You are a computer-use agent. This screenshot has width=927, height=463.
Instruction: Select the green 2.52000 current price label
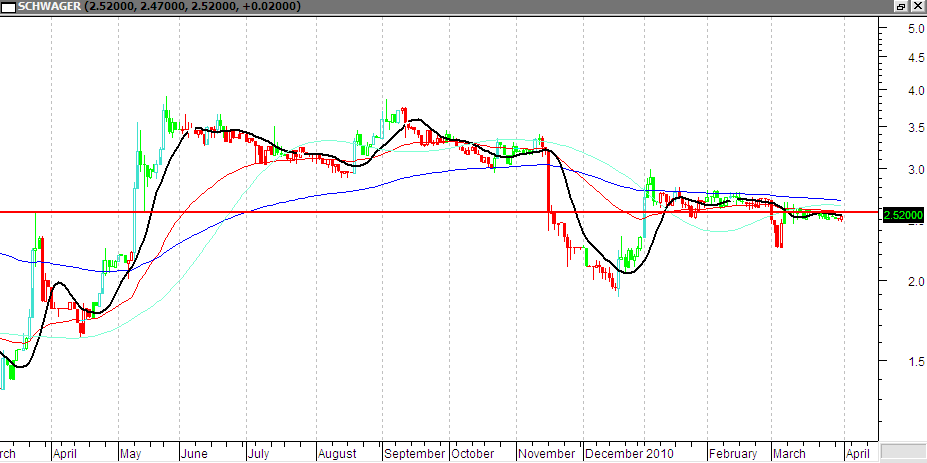[901, 215]
